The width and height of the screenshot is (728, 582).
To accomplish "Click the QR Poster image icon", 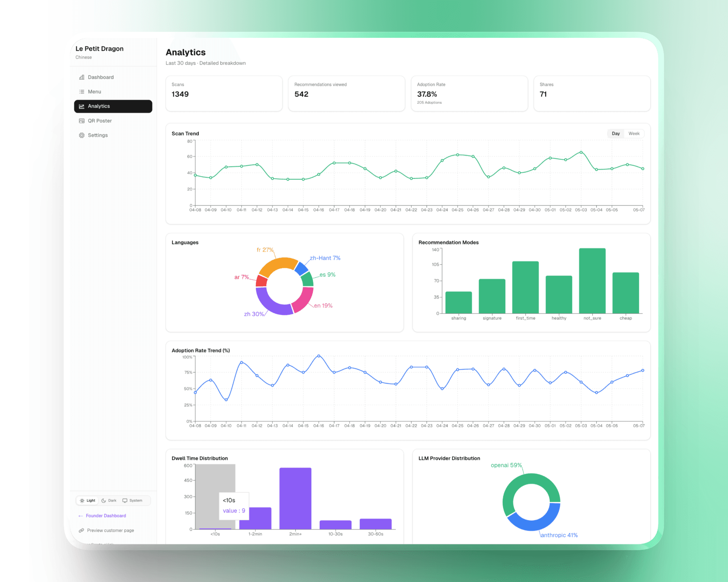I will 82,121.
